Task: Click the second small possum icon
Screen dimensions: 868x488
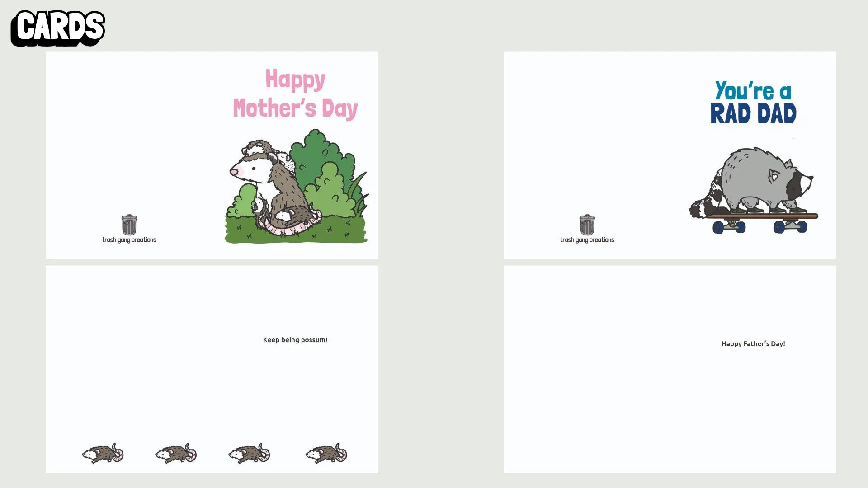Action: pos(176,453)
